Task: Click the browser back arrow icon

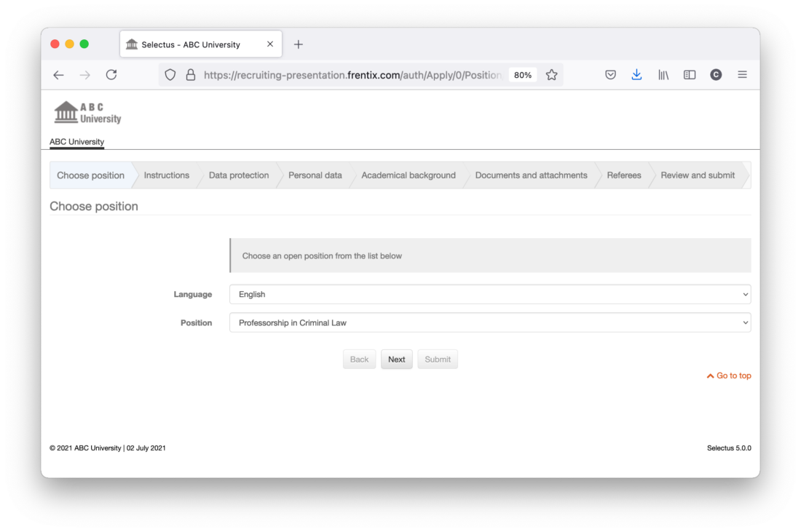Action: tap(59, 75)
